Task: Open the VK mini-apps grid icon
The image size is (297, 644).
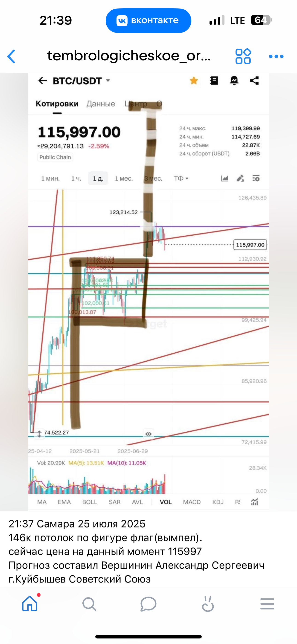Action: [243, 56]
